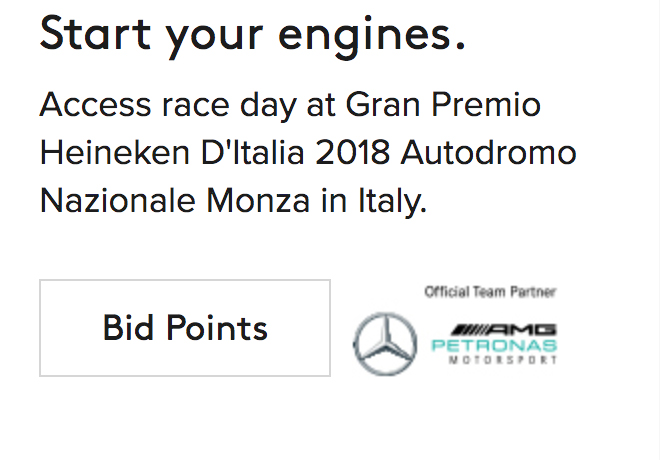
Task: Click the PETRONAS wordmark in the logo
Action: (x=493, y=345)
